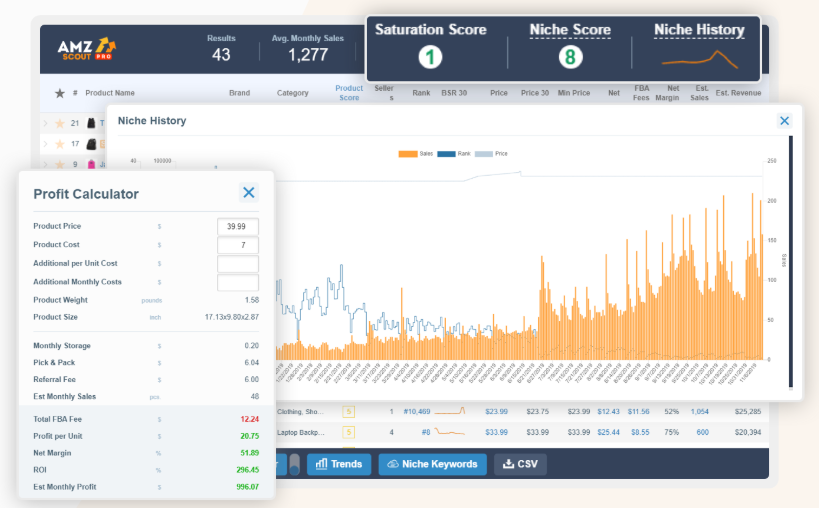Screen dimensions: 819x508
Task: Click the Saturation Score badge 1
Action: coord(430,57)
